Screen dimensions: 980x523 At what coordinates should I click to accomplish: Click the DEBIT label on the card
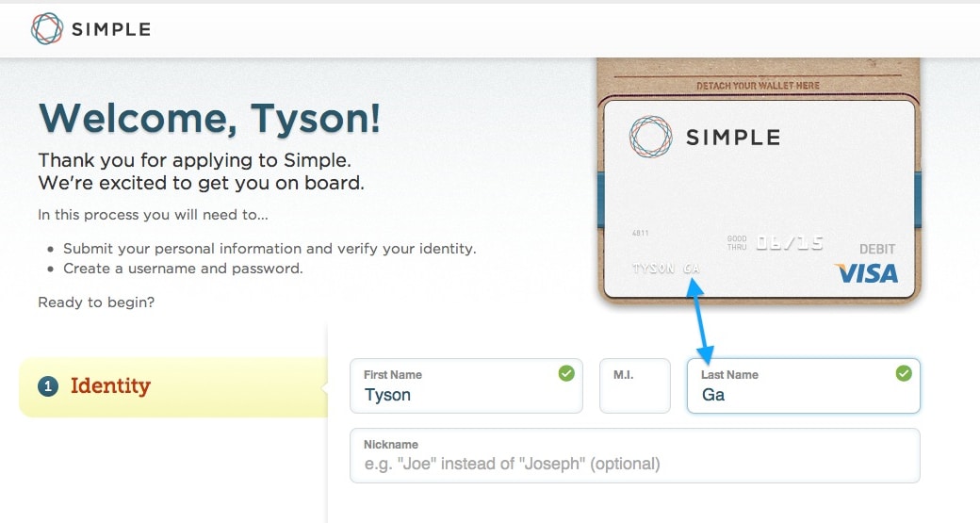pyautogui.click(x=877, y=250)
